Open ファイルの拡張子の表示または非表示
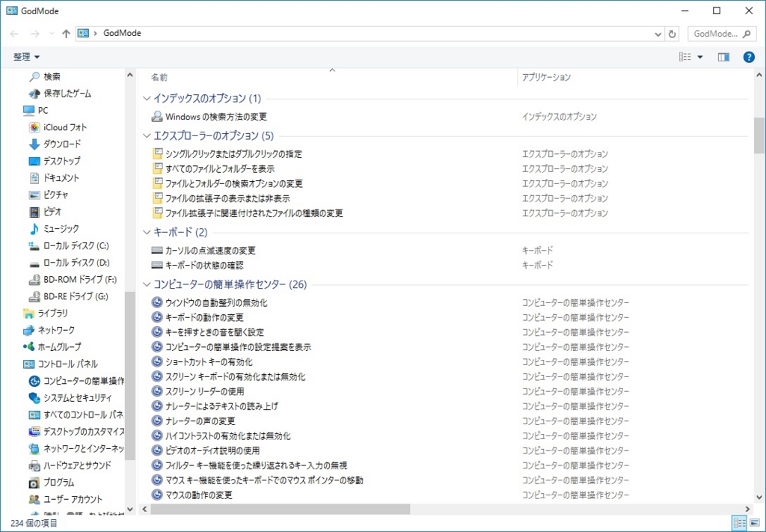Image resolution: width=766 pixels, height=532 pixels. click(x=227, y=198)
